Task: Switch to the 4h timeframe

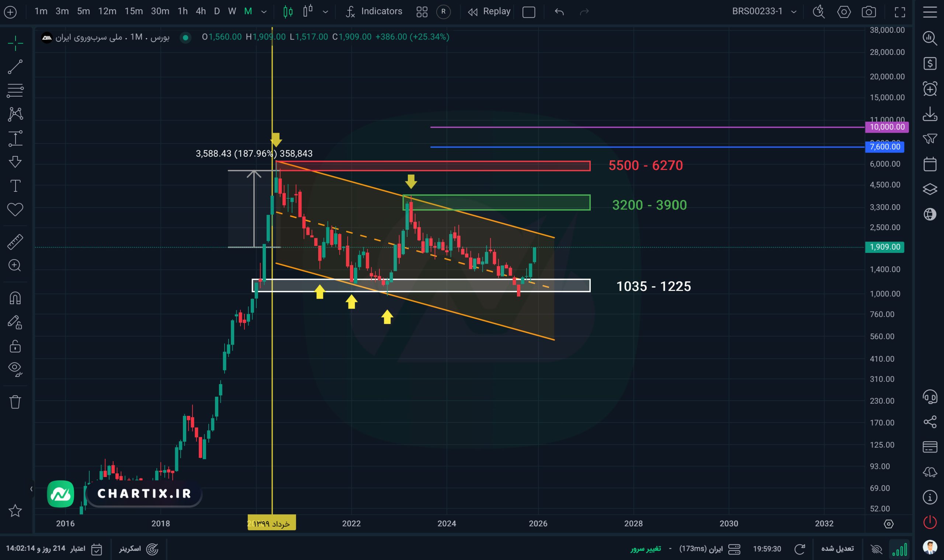Action: pyautogui.click(x=201, y=11)
